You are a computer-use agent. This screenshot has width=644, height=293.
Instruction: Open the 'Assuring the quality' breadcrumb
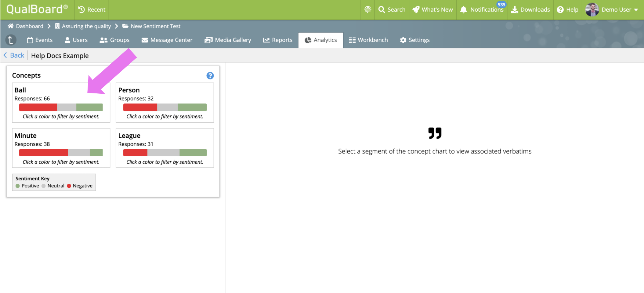click(x=83, y=26)
